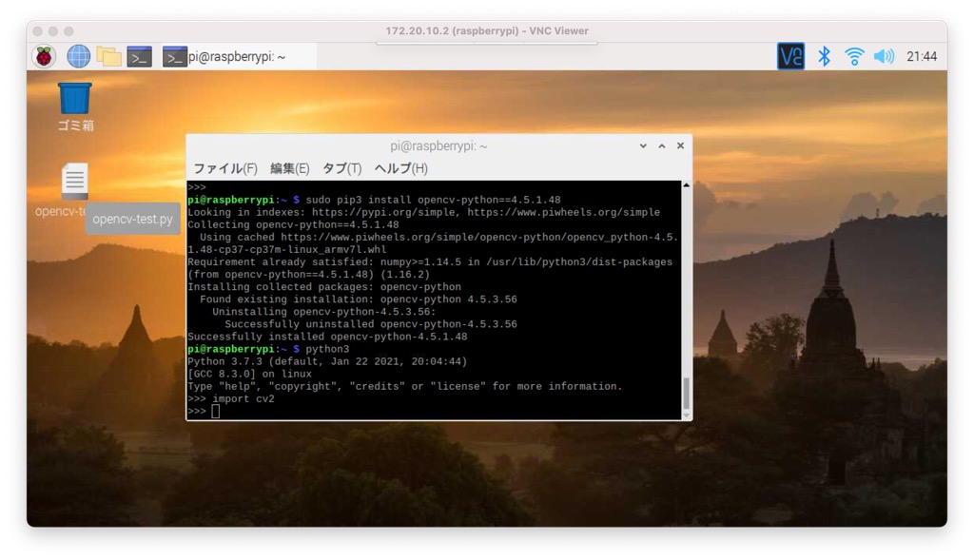Select the trash bin desktop icon
This screenshot has width=974, height=560.
(75, 98)
